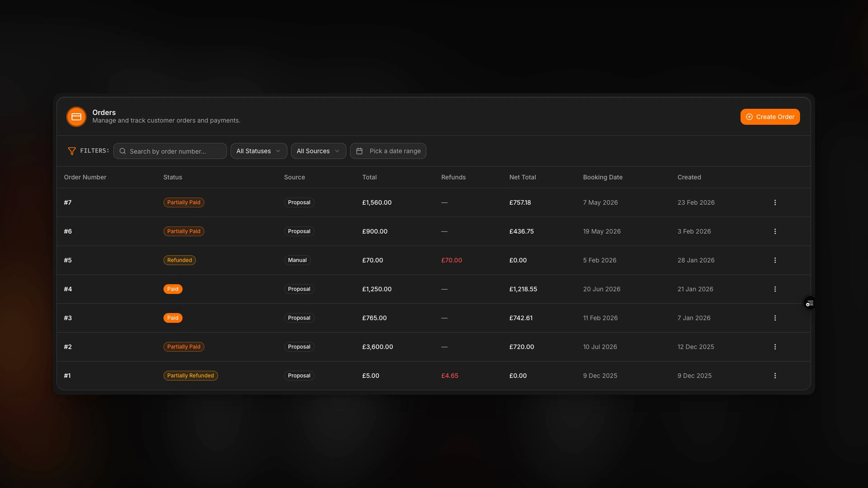The width and height of the screenshot is (868, 488).
Task: Click the Net Total column header
Action: click(x=522, y=177)
